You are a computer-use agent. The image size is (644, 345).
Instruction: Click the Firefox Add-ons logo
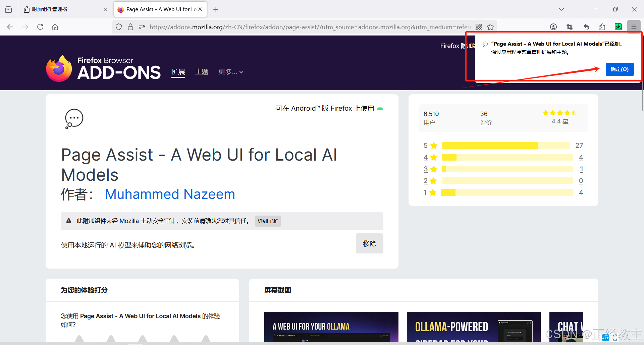(x=103, y=68)
